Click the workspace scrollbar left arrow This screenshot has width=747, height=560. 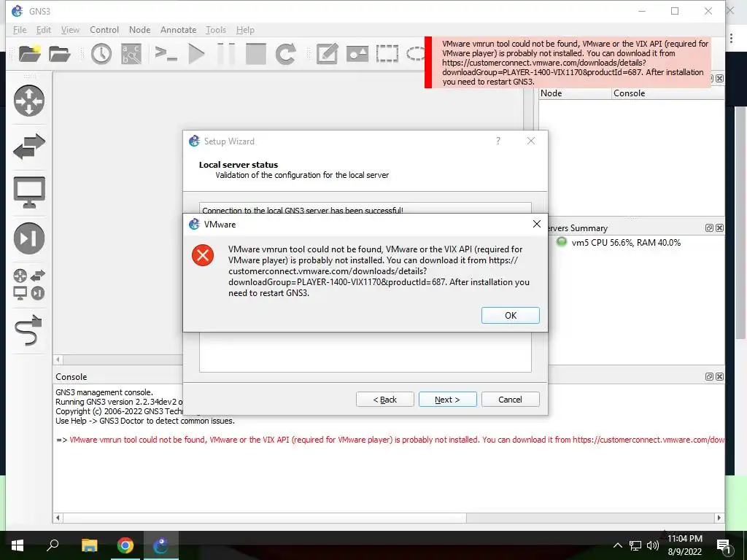tap(58, 360)
